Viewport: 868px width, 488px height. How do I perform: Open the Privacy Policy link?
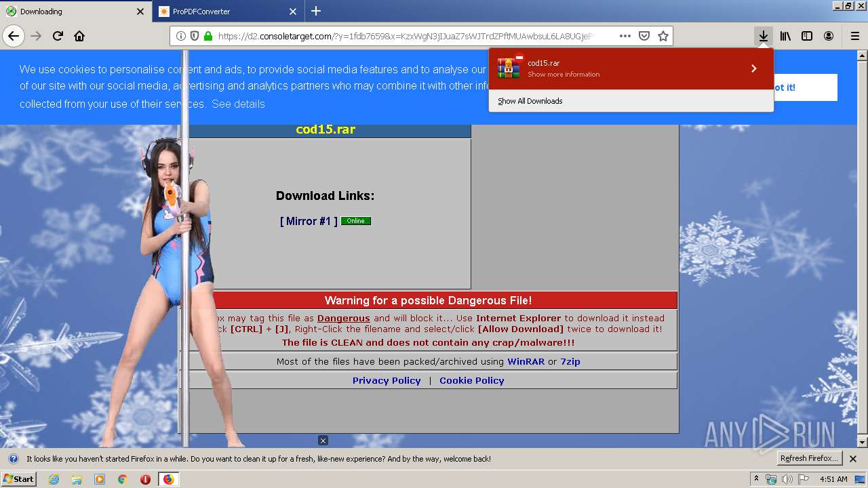(x=387, y=380)
